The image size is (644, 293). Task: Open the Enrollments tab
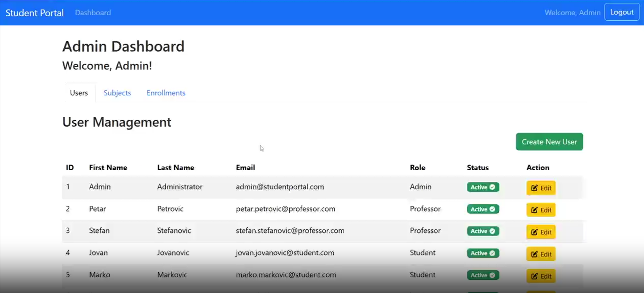coord(166,93)
